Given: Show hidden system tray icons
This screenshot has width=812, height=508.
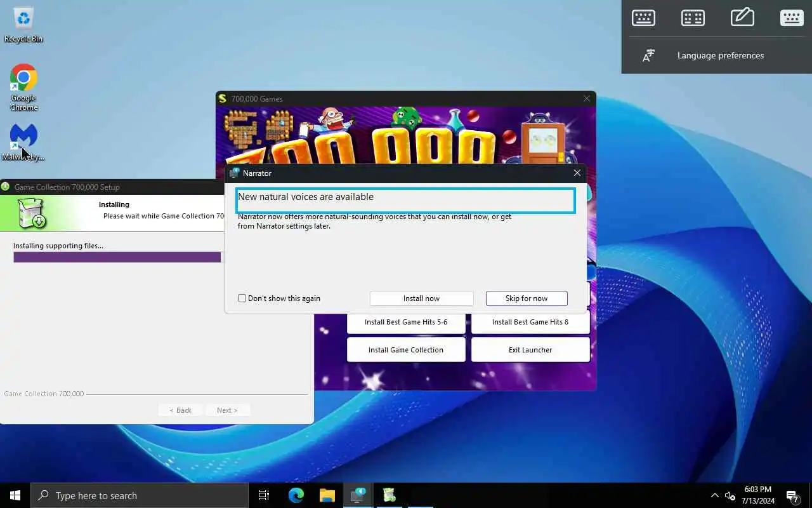Looking at the screenshot, I should (x=714, y=495).
